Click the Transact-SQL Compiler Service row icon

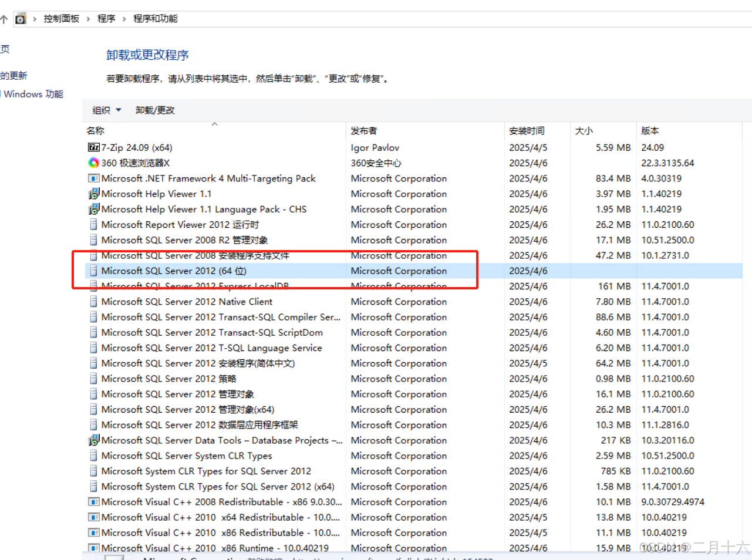[x=93, y=317]
